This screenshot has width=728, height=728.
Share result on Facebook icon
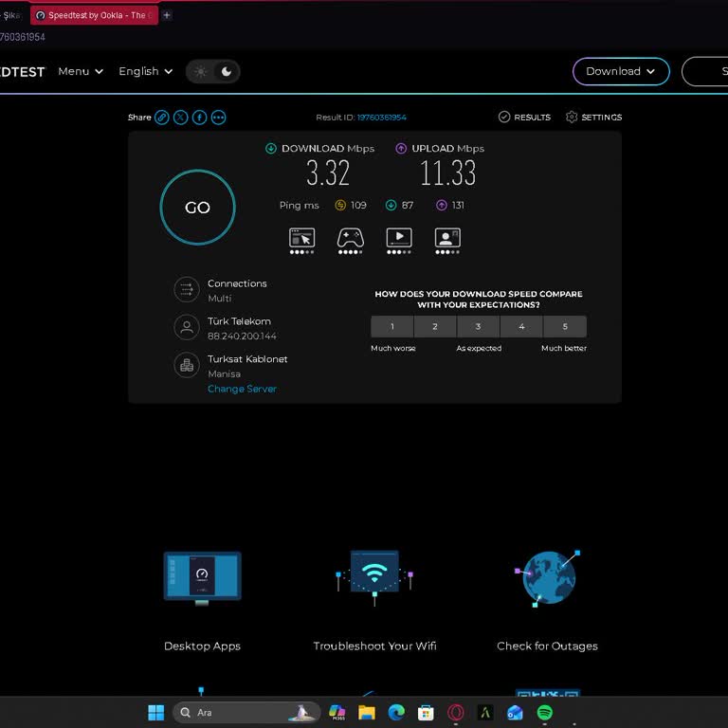(x=200, y=118)
